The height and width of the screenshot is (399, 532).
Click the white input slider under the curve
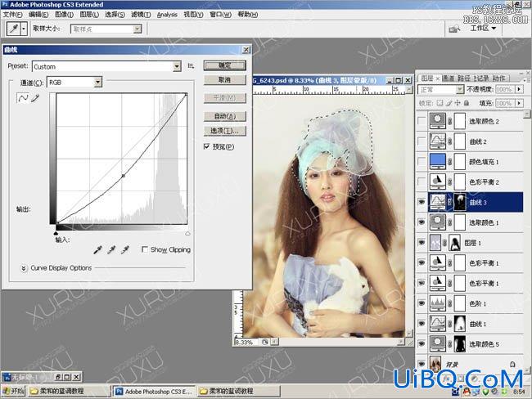coord(187,233)
